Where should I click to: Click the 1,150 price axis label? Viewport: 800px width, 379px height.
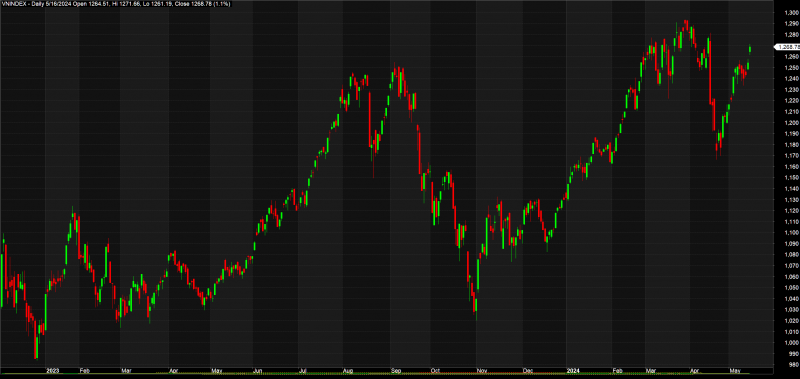(792, 178)
